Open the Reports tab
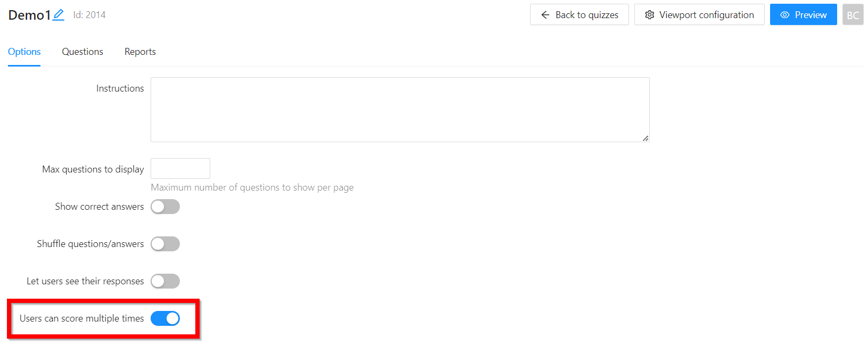 140,52
